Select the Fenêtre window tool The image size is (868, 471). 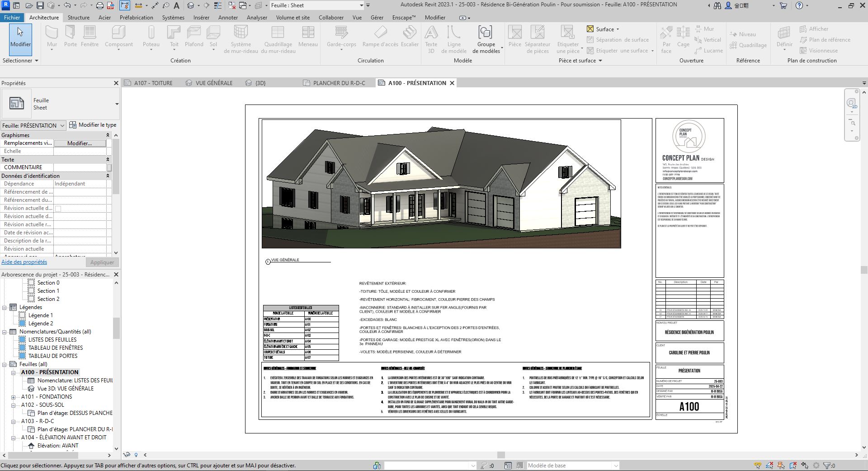(x=90, y=37)
